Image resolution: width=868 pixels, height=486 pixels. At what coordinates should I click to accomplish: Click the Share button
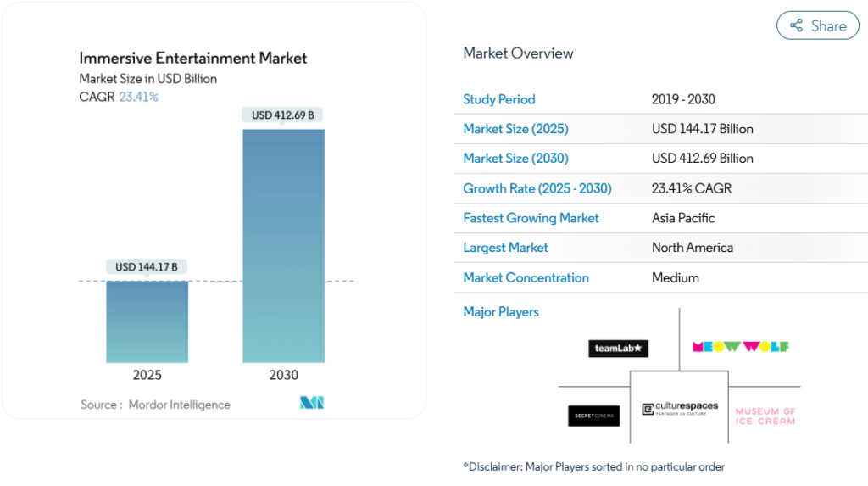pyautogui.click(x=817, y=25)
